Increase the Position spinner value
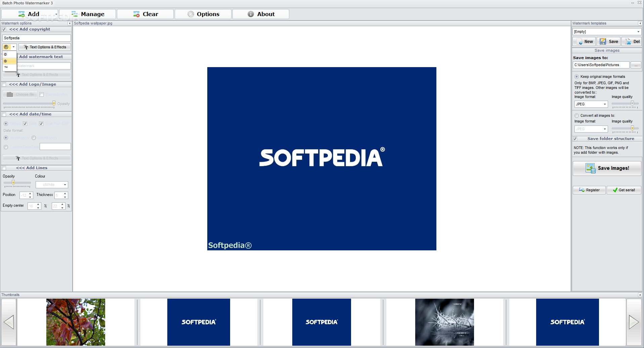 30,194
